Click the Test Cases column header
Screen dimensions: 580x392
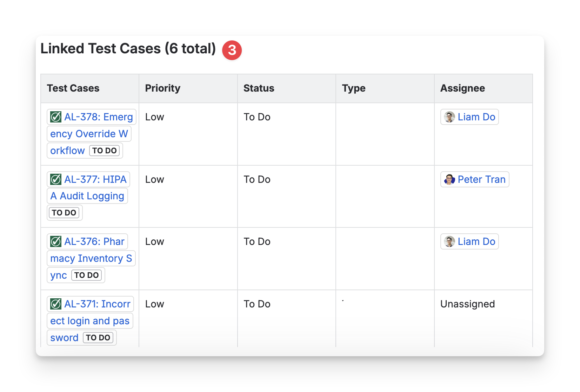tap(73, 88)
